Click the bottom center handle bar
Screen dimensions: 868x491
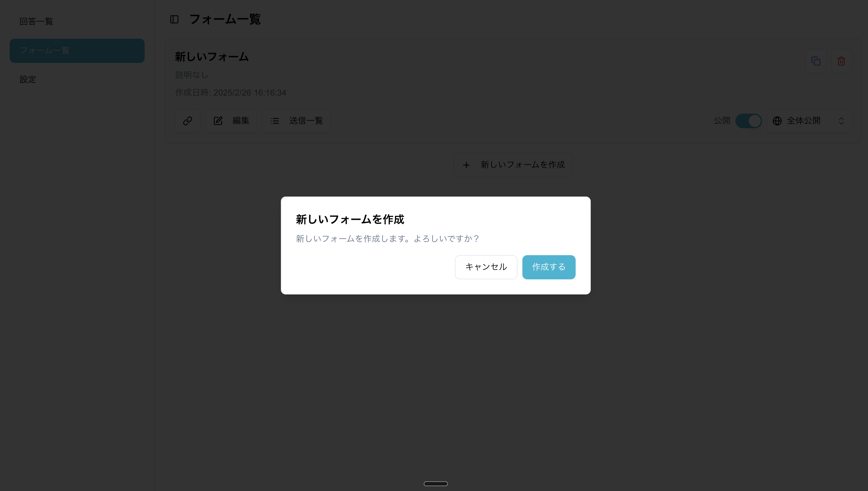coord(435,483)
